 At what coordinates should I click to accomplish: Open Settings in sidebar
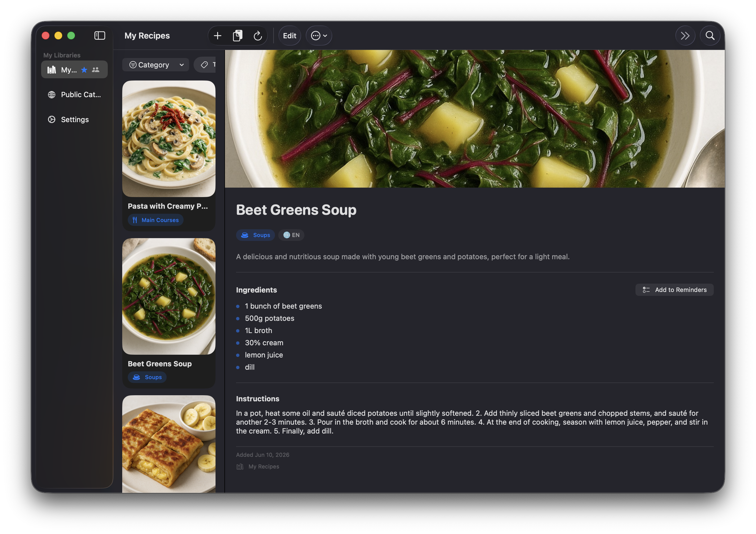point(74,119)
